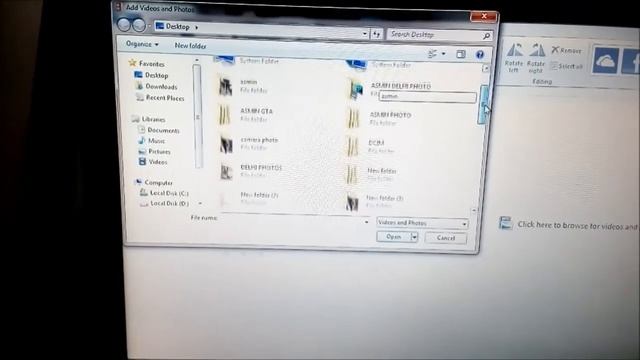Image resolution: width=640 pixels, height=360 pixels.
Task: Select the Documents library
Action: pos(159,130)
